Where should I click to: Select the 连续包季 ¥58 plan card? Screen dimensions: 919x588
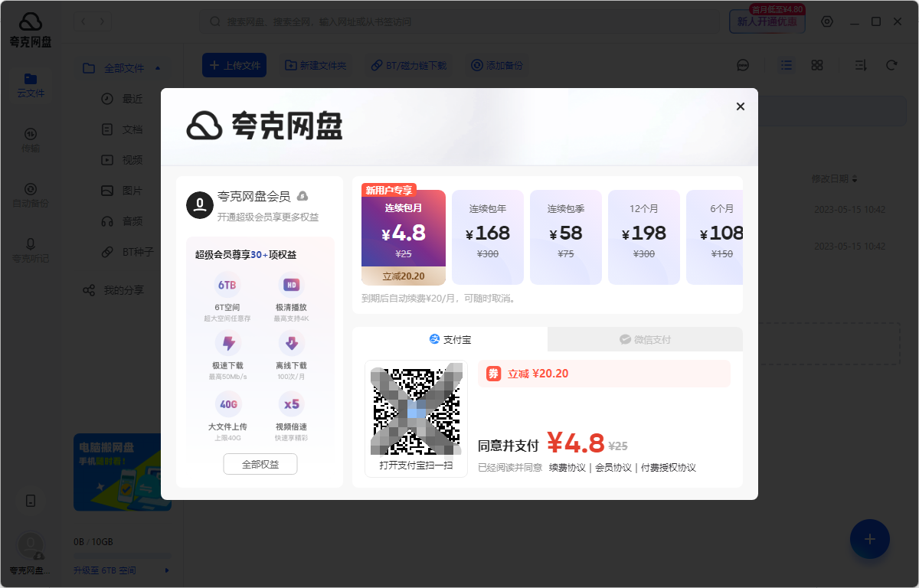point(566,237)
